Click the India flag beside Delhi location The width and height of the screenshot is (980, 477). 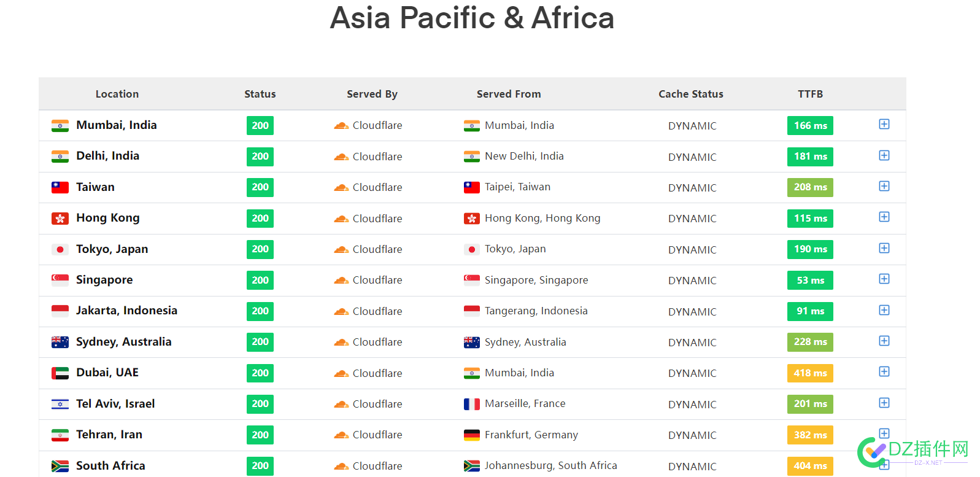(x=60, y=157)
